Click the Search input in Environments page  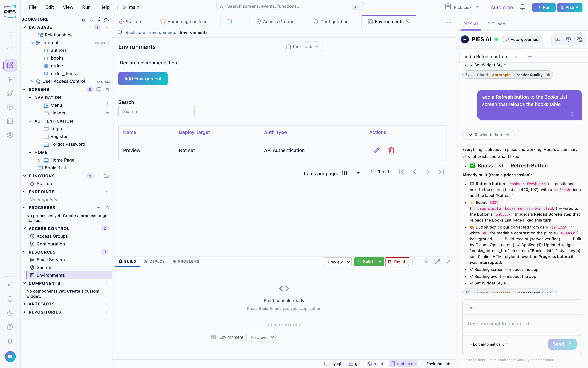[157, 112]
